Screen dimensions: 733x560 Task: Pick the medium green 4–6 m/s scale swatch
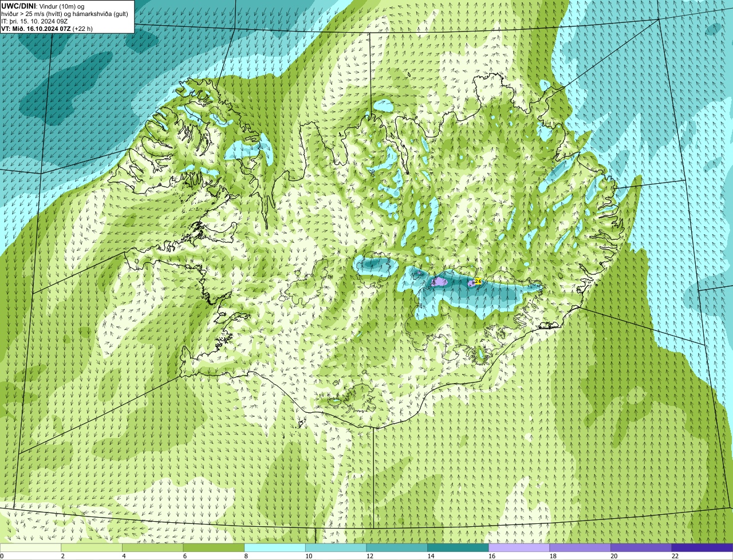click(x=152, y=547)
